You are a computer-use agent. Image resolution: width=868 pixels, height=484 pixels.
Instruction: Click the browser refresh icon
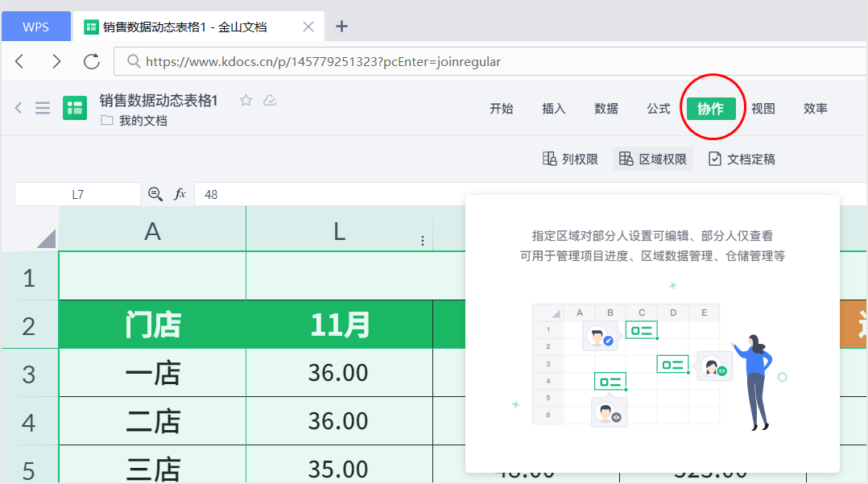coord(91,61)
